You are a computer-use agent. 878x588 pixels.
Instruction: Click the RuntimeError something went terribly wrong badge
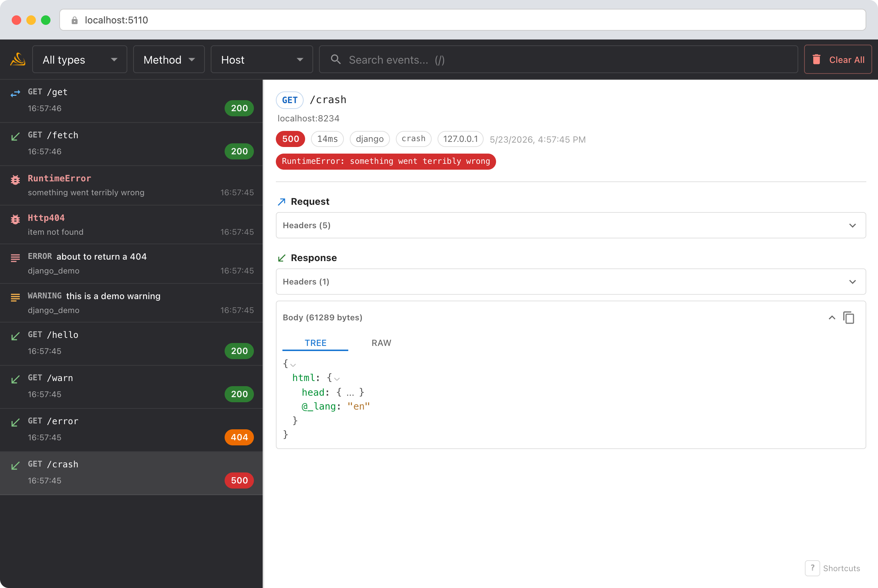point(386,162)
